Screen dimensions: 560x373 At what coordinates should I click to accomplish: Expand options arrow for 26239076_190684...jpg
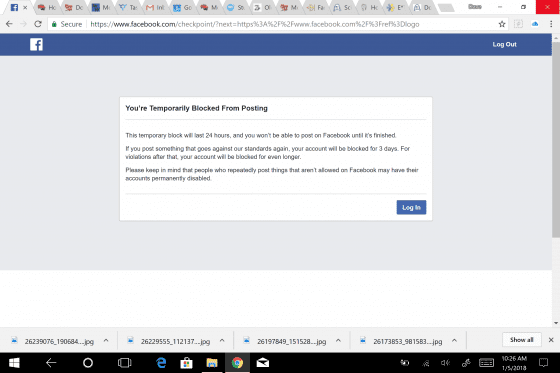pyautogui.click(x=106, y=340)
